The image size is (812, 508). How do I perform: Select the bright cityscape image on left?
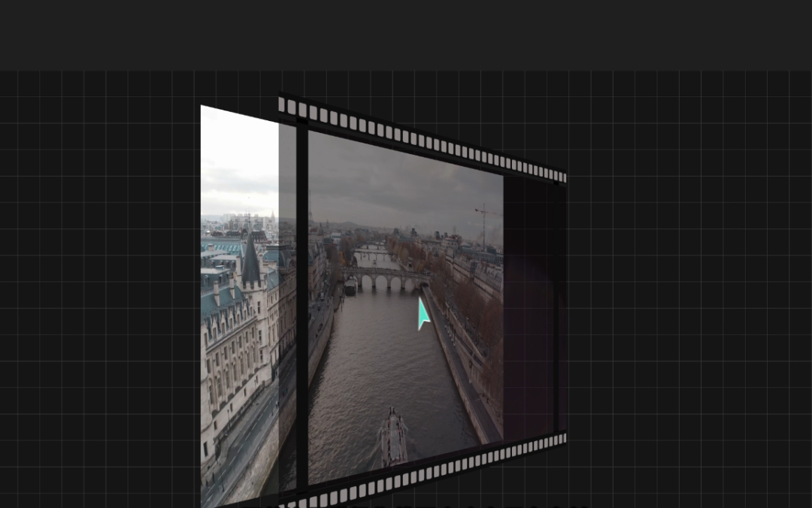point(240,306)
